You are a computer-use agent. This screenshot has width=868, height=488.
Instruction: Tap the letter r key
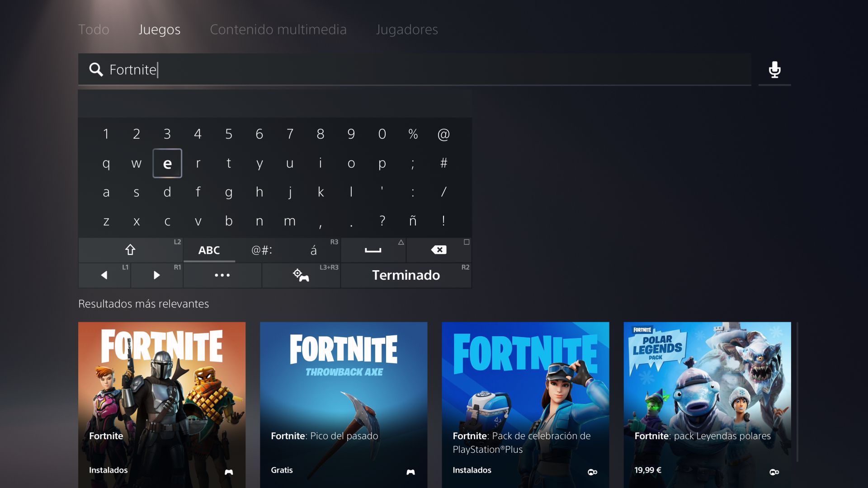pyautogui.click(x=198, y=163)
